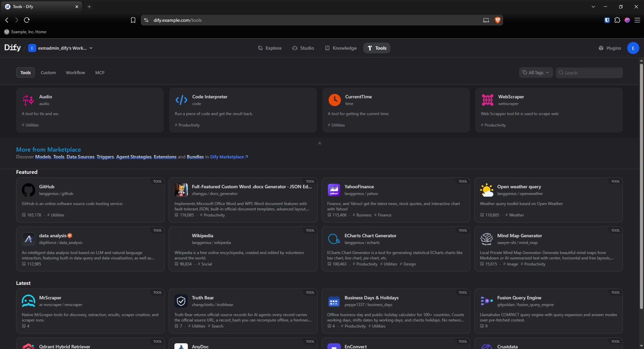Viewport: 644px width, 349px height.
Task: Open a new browser tab
Action: (89, 7)
